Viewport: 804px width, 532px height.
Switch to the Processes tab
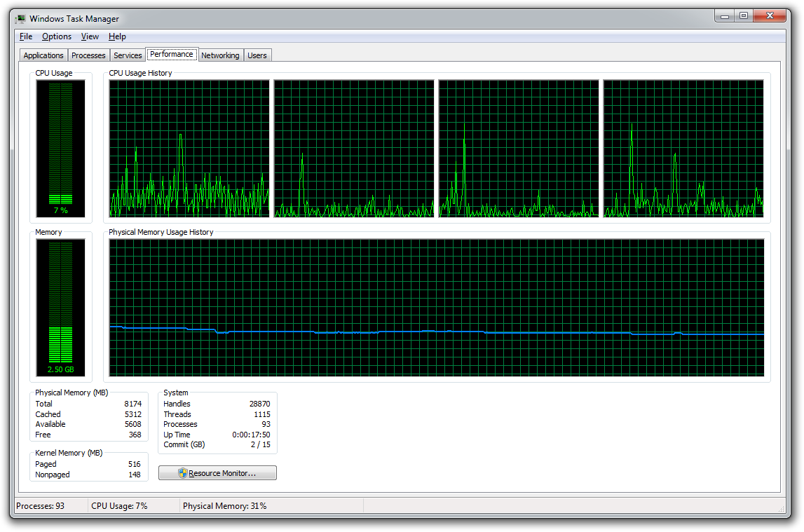[x=88, y=55]
